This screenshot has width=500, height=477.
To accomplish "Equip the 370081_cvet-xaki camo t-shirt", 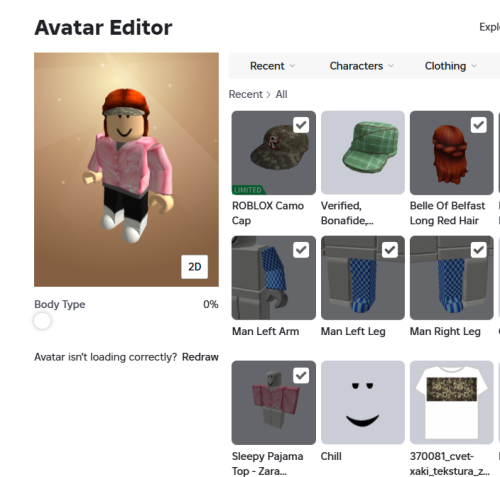I will (x=452, y=402).
